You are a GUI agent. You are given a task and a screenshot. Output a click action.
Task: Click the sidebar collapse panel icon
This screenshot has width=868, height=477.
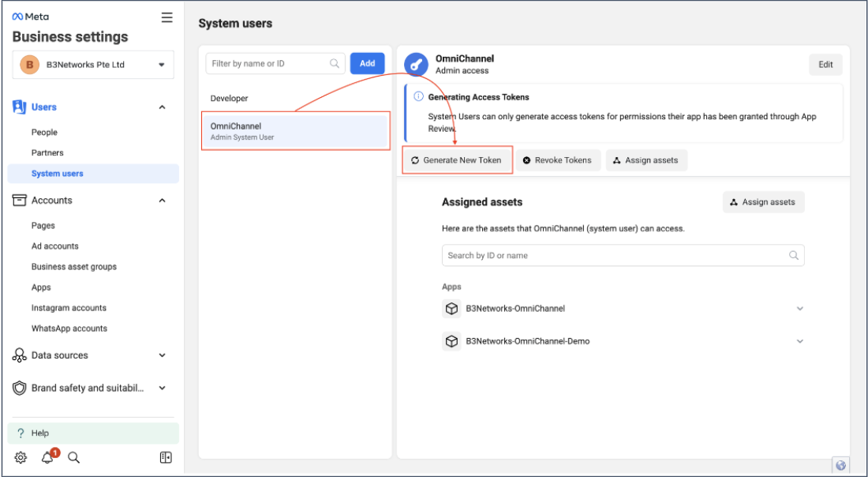(x=166, y=457)
